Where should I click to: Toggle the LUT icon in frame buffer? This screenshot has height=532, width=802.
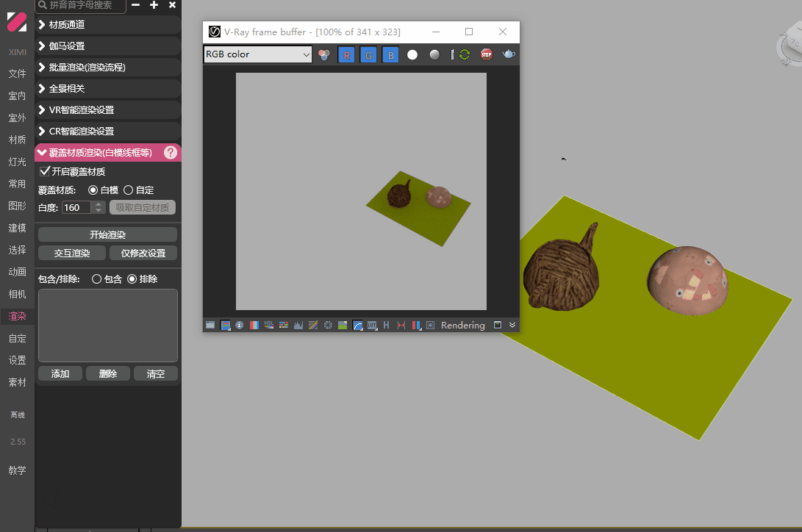coord(372,325)
